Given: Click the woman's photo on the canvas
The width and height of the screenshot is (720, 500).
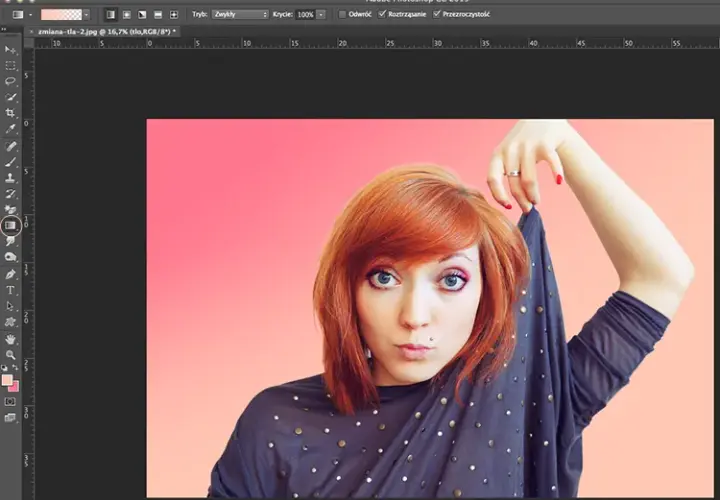Looking at the screenshot, I should [x=430, y=308].
